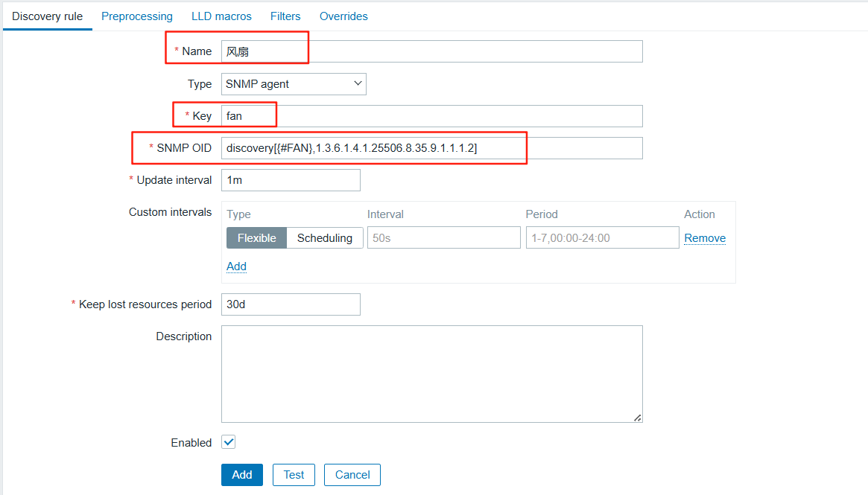
Task: Open the Overrides tab
Action: coord(343,16)
